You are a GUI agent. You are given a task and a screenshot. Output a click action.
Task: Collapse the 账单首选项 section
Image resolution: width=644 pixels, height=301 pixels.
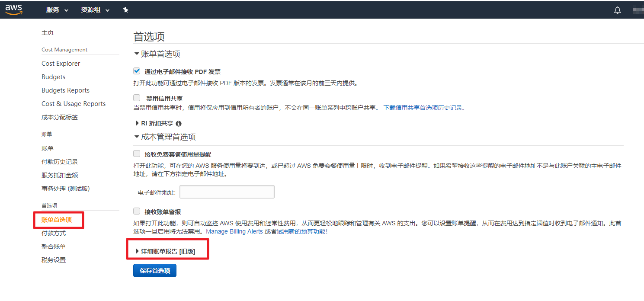157,54
